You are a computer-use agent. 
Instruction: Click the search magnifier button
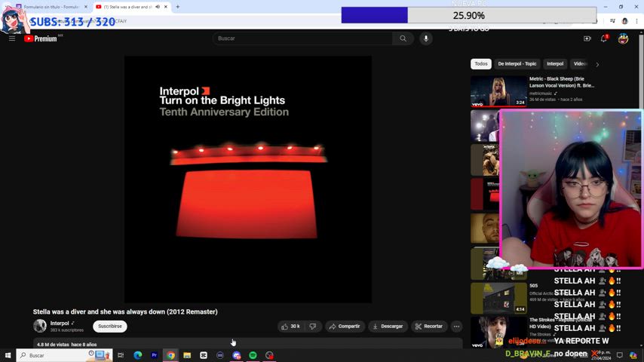(403, 38)
